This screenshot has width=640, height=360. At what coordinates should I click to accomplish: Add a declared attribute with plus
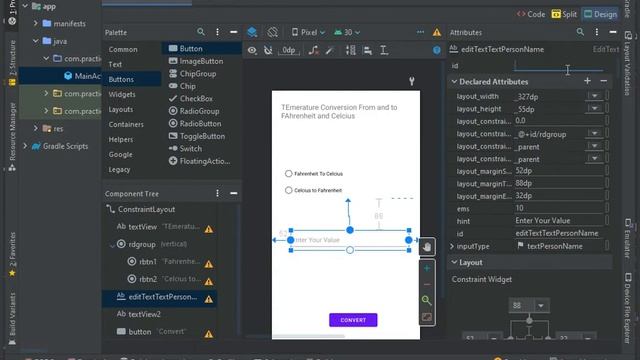click(587, 81)
